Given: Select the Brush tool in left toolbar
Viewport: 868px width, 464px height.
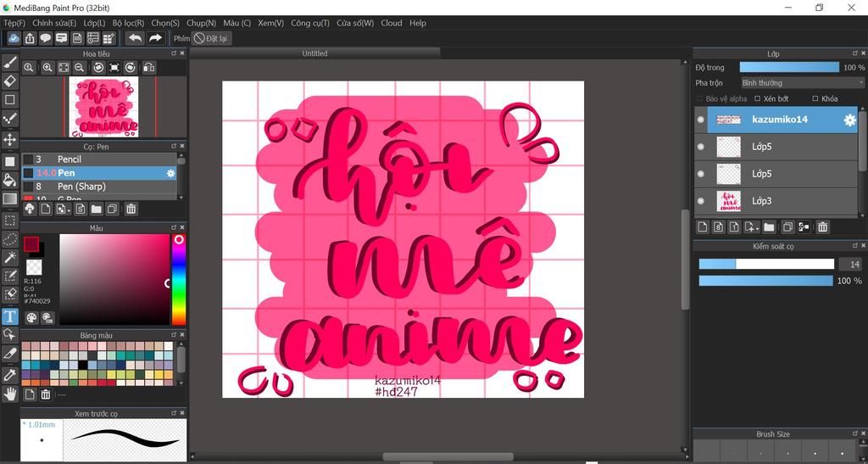Looking at the screenshot, I should tap(10, 62).
